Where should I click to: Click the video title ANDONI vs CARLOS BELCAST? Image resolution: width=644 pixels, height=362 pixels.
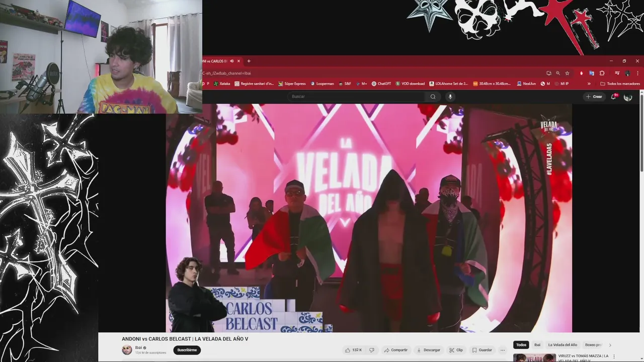tap(185, 339)
